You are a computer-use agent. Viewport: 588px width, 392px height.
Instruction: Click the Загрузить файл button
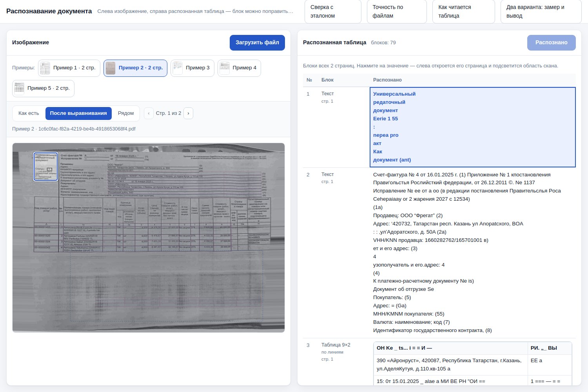257,43
